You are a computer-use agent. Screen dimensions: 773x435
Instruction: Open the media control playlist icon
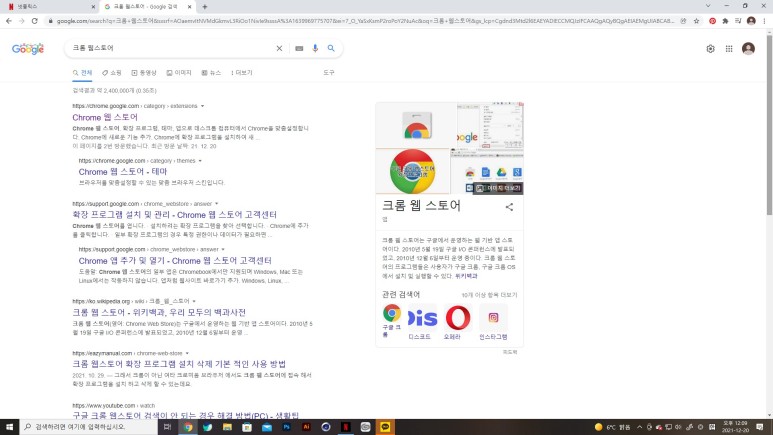click(738, 21)
